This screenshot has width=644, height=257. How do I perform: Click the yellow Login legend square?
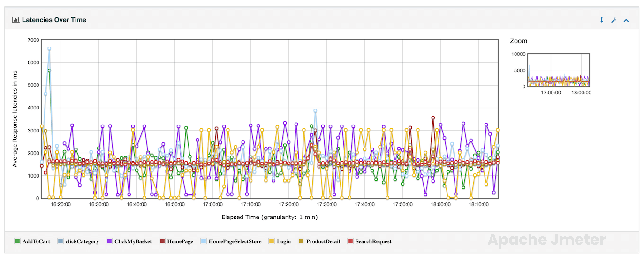(x=271, y=241)
